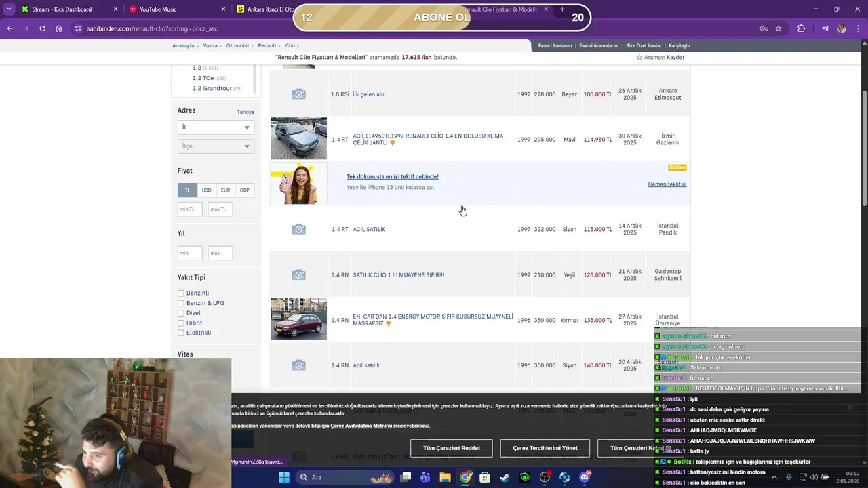Open Favori İlanlarım menu item
The height and width of the screenshot is (488, 868).
[x=555, y=45]
